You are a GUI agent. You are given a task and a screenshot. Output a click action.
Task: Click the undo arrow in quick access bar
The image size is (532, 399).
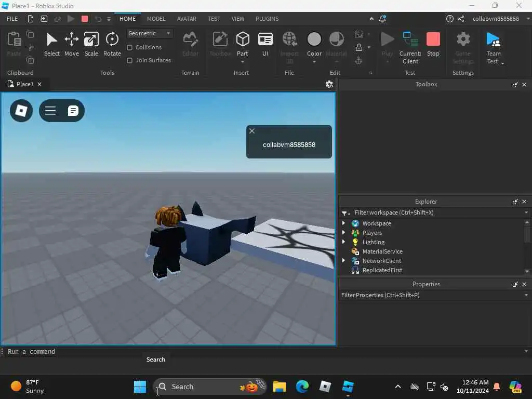click(x=98, y=19)
